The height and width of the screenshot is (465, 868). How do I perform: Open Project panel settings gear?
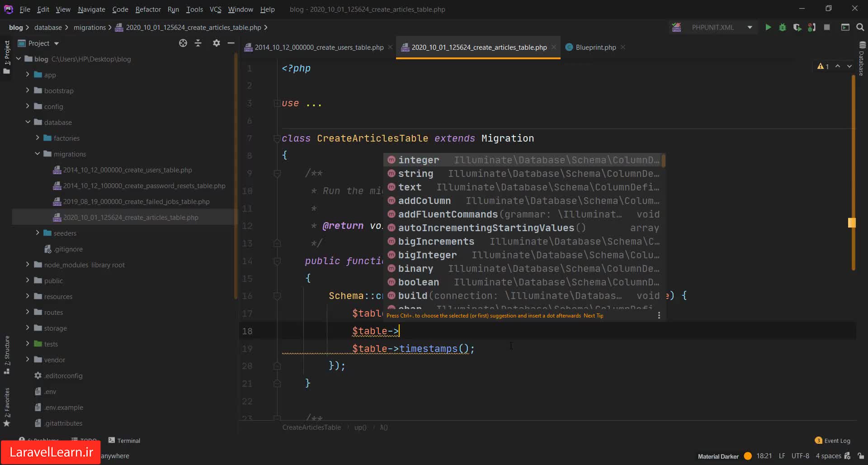point(216,43)
